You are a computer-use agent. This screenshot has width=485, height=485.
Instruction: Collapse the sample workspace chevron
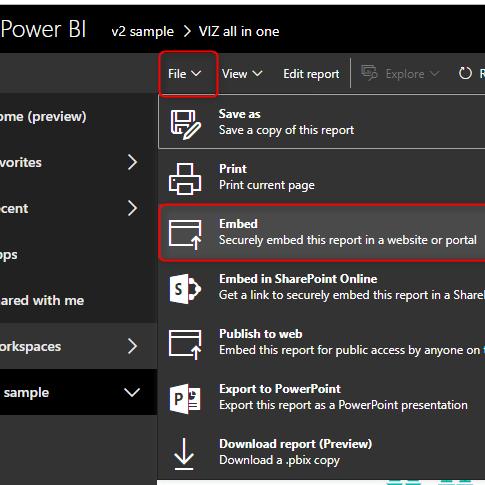132,392
